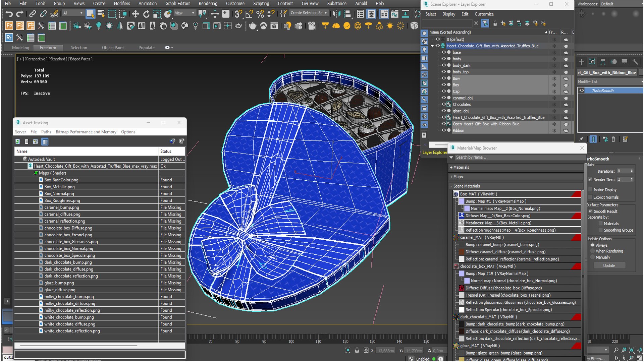Open the View reference coordinate dropdown
Viewport: 644px width, 362px height.
pyautogui.click(x=185, y=13)
